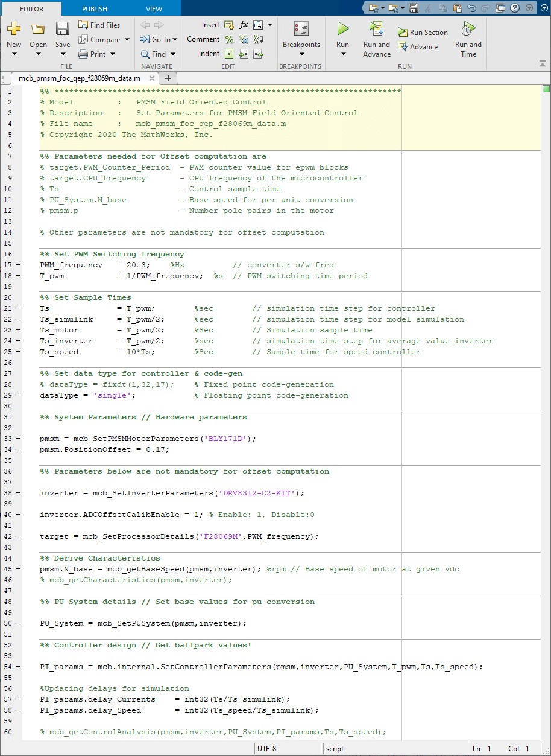
Task: Add a new document tab with plus
Action: point(168,78)
